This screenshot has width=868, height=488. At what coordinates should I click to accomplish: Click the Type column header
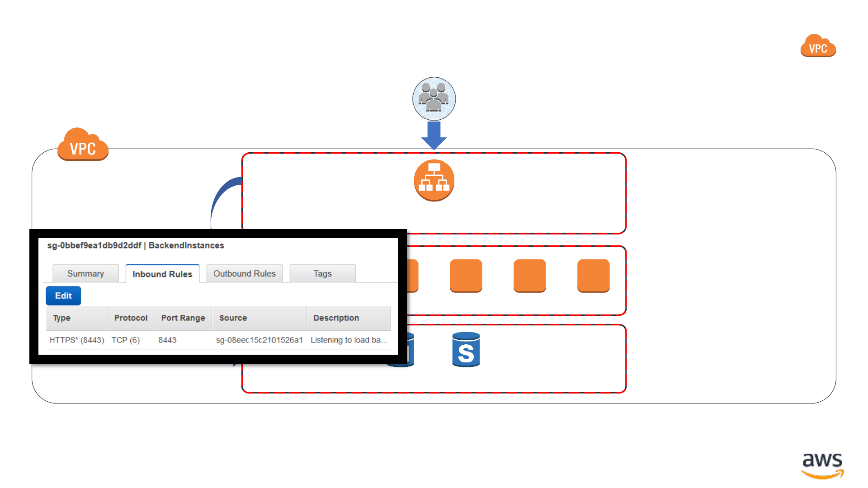(77, 318)
